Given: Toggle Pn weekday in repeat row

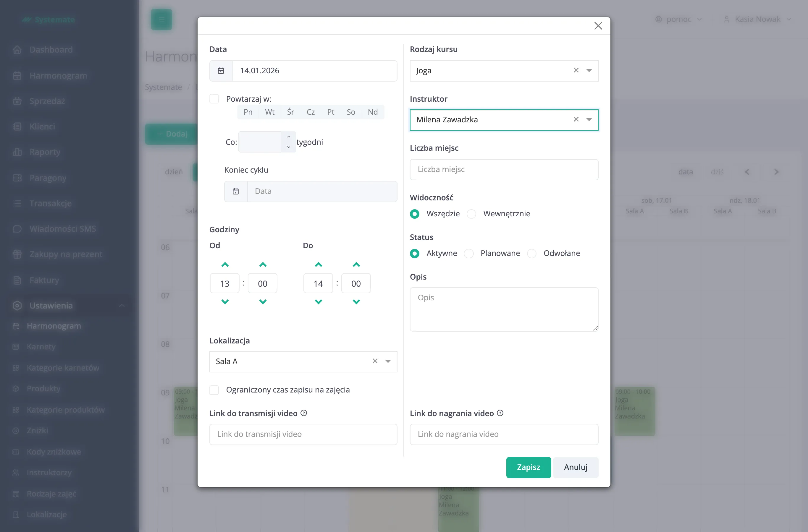Looking at the screenshot, I should 248,112.
